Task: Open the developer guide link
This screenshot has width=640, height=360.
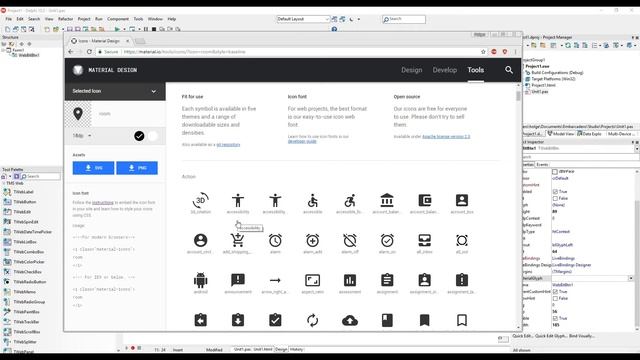Action: pyautogui.click(x=302, y=141)
